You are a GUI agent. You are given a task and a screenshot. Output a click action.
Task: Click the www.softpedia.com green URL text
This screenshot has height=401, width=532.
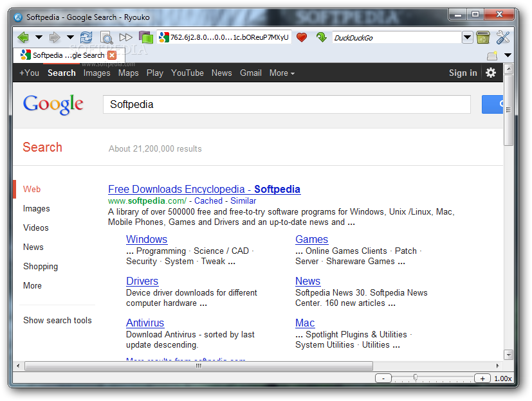click(147, 201)
